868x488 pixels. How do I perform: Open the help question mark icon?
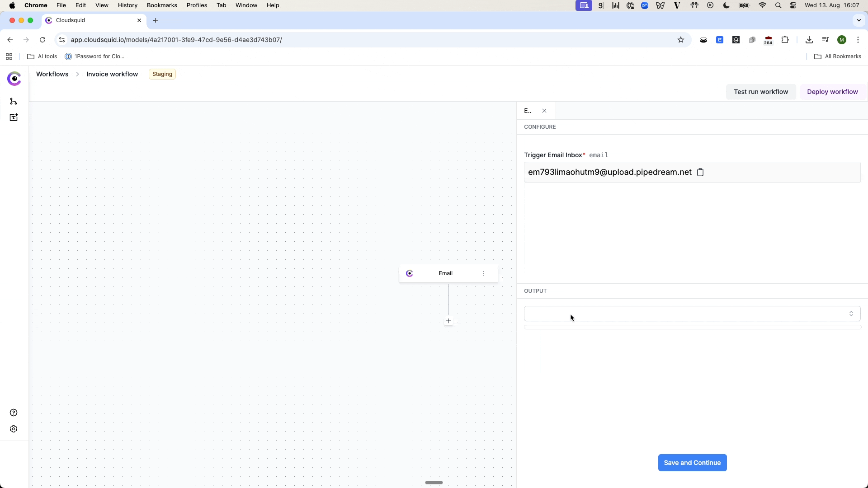click(x=14, y=413)
